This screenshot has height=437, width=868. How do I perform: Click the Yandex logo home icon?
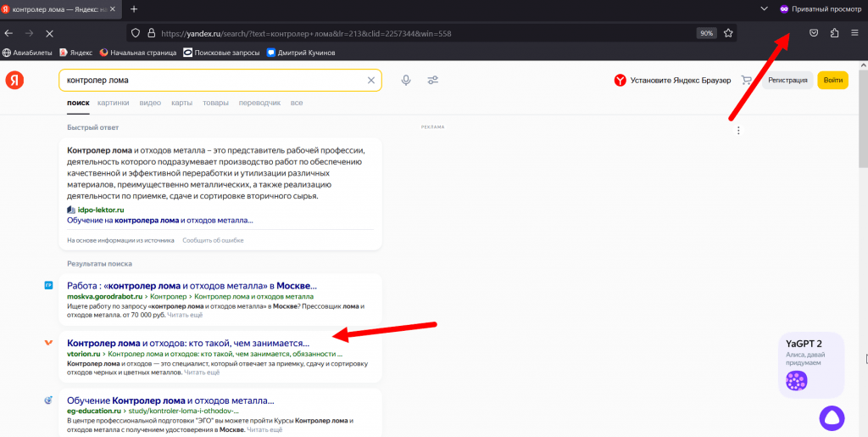click(x=14, y=81)
